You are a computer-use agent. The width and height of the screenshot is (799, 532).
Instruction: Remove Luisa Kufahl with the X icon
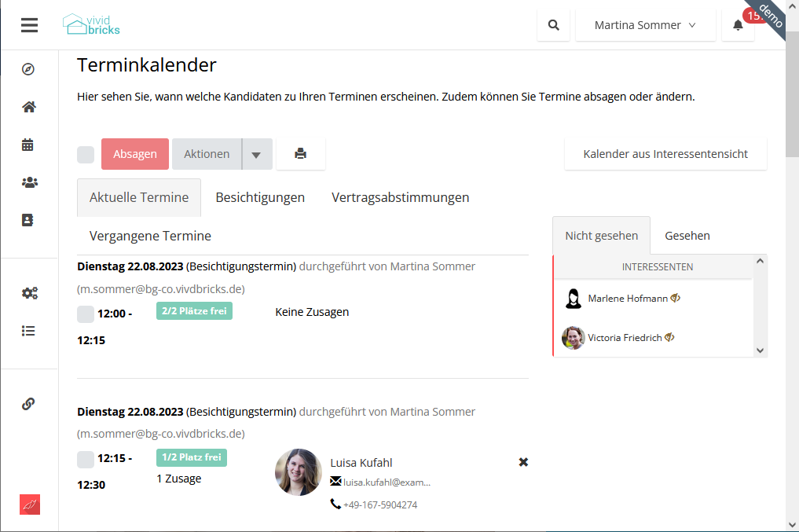523,462
